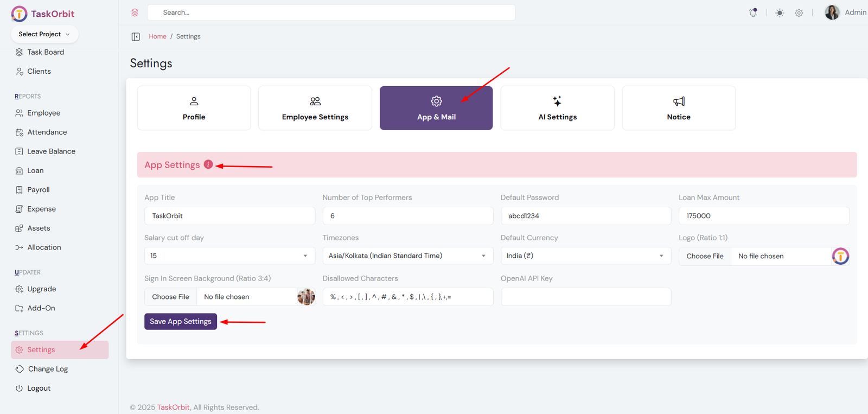This screenshot has width=868, height=414.
Task: Open Attendance report
Action: coord(47,132)
